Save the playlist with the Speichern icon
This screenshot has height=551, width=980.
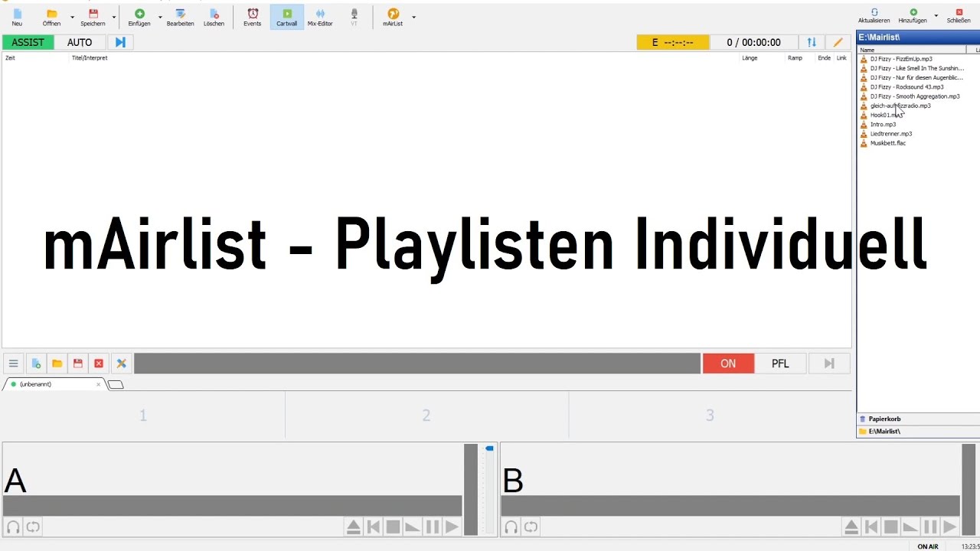(93, 17)
